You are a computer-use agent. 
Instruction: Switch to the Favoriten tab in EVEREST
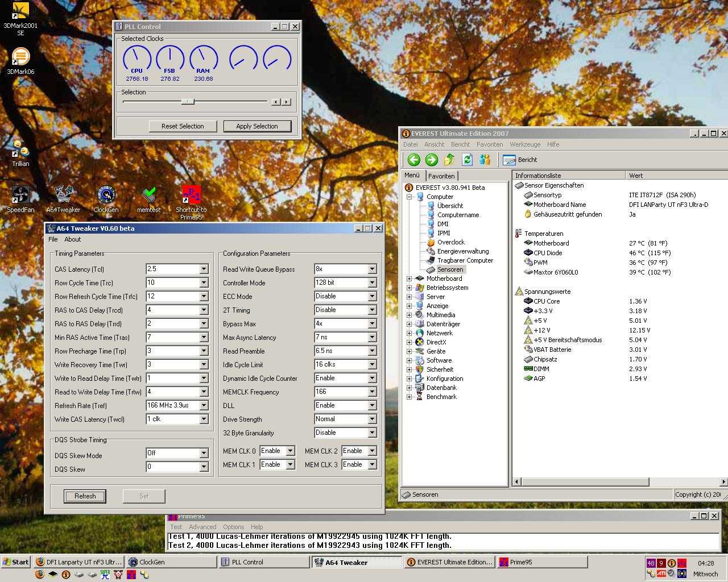tap(441, 176)
